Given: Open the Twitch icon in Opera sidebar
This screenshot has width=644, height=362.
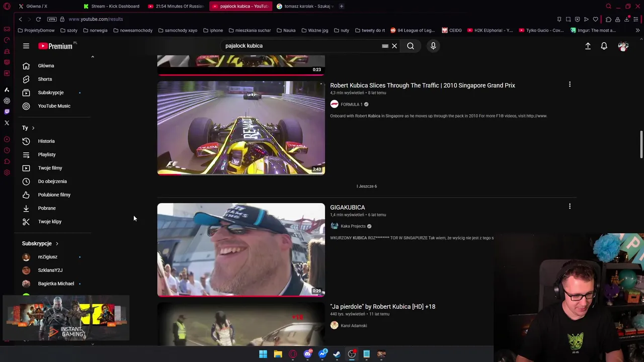Looking at the screenshot, I should (x=7, y=112).
